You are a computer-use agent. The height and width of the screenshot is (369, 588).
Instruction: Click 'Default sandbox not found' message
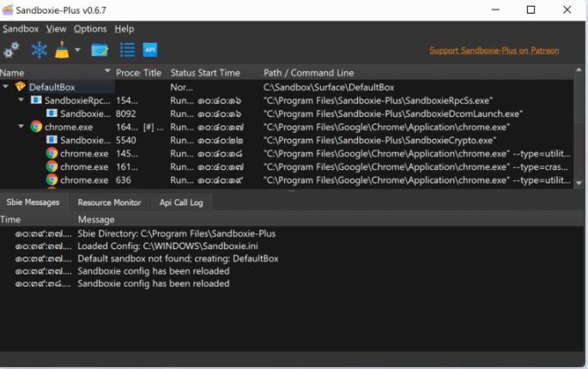point(179,258)
